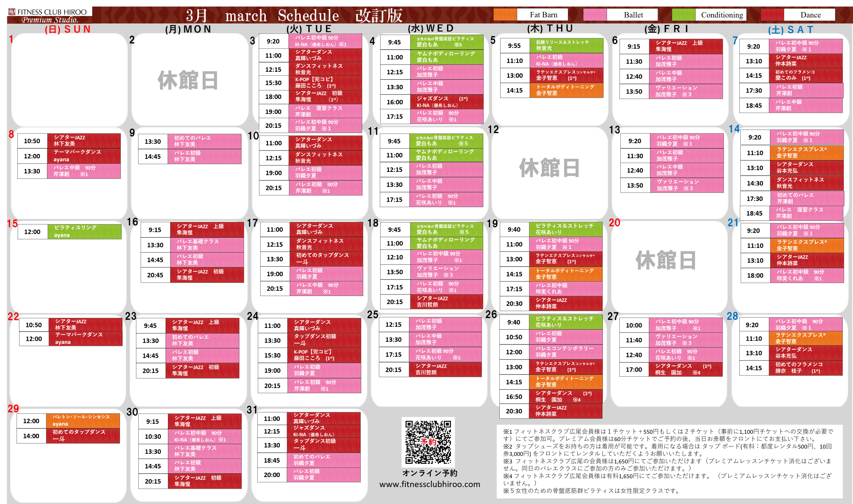
Task: Select the WED column header
Action: [x=430, y=28]
